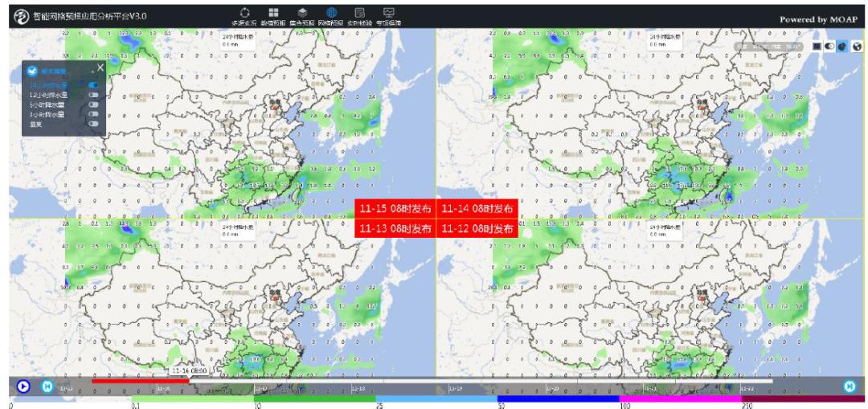
Task: Jump to the 11-20 timeline tick
Action: 552,389
